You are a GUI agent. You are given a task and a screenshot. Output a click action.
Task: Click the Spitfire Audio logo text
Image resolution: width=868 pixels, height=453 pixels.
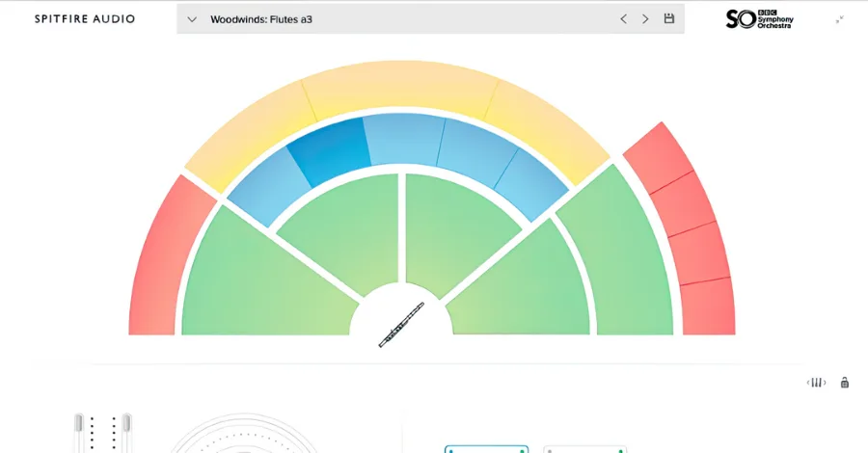pos(85,19)
